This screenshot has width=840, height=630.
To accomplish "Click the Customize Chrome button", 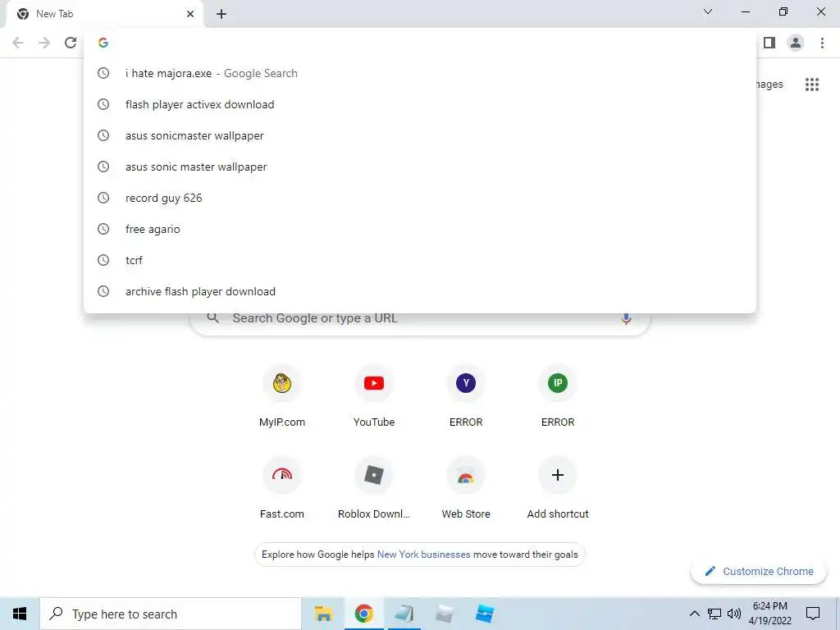I will [x=759, y=571].
